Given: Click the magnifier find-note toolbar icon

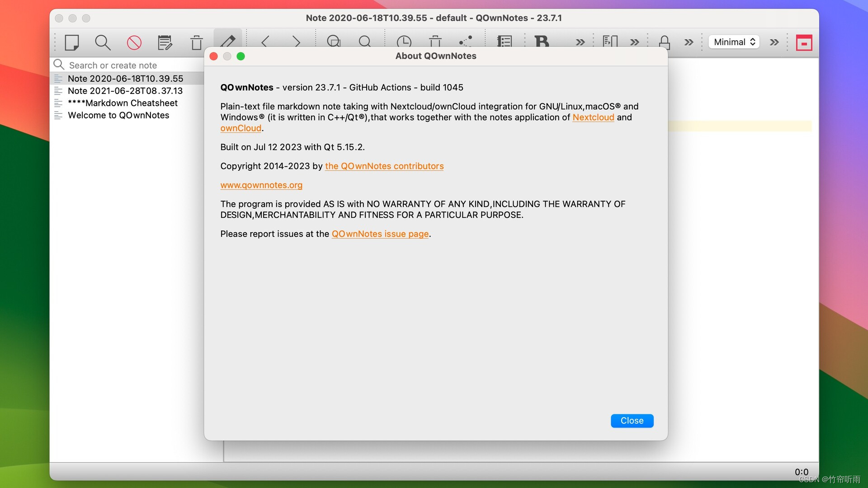Looking at the screenshot, I should pos(103,42).
